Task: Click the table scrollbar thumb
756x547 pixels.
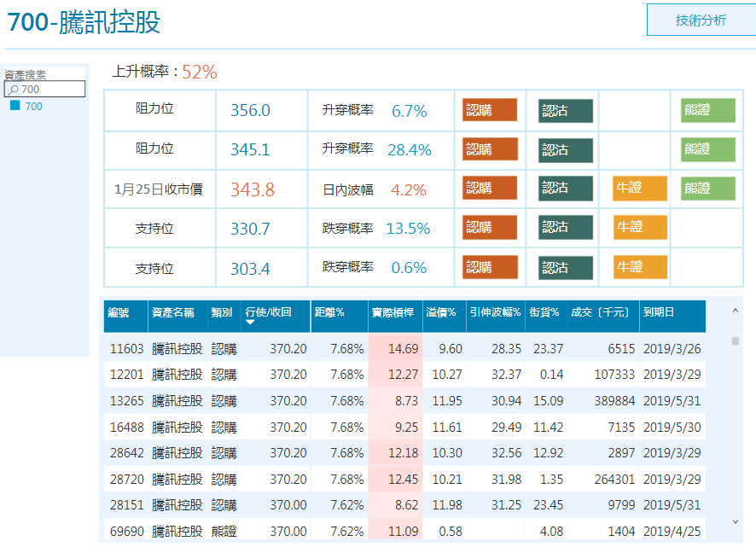Action: click(736, 341)
